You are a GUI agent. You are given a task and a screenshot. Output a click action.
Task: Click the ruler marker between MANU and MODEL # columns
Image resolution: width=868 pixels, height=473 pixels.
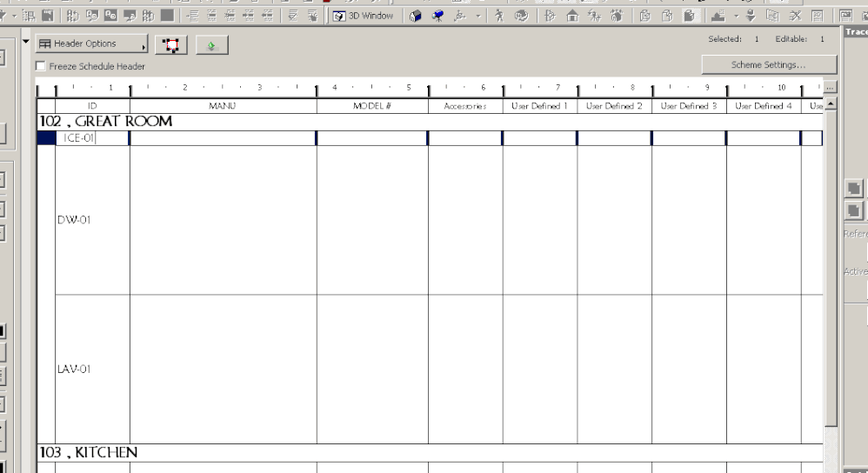point(317,90)
